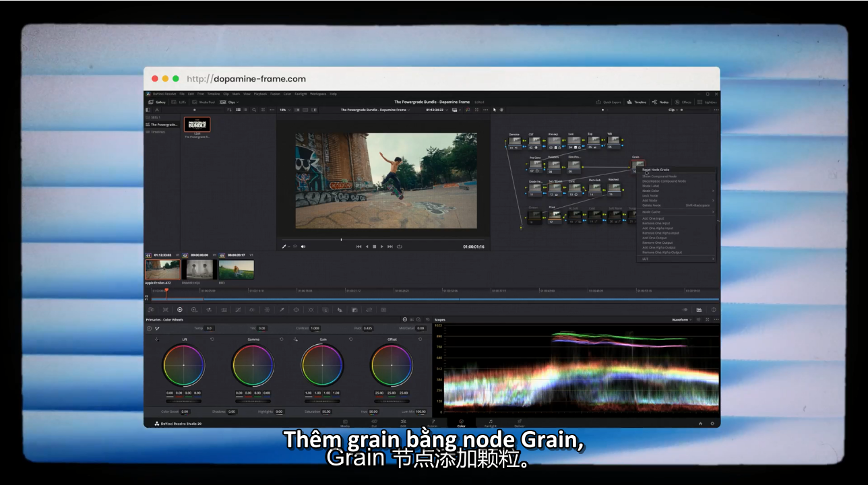Expand the Waveform scope type dropdown
Viewport: 868px width, 485px height.
[682, 320]
